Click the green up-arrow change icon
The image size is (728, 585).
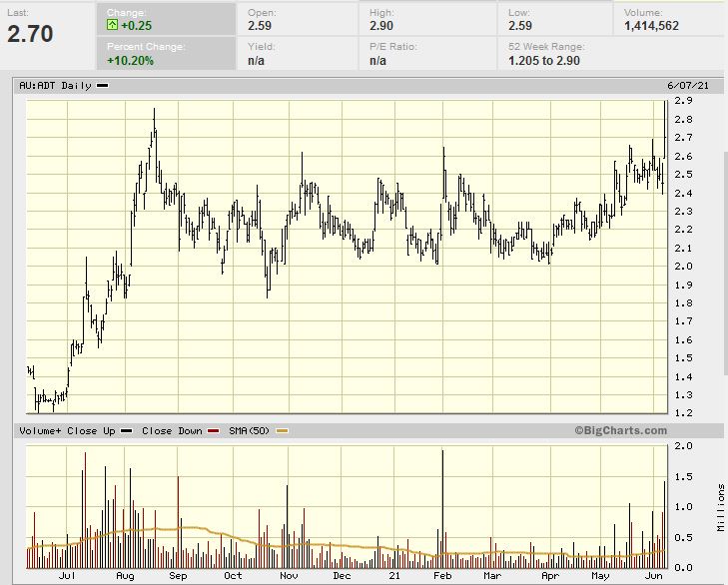113,25
